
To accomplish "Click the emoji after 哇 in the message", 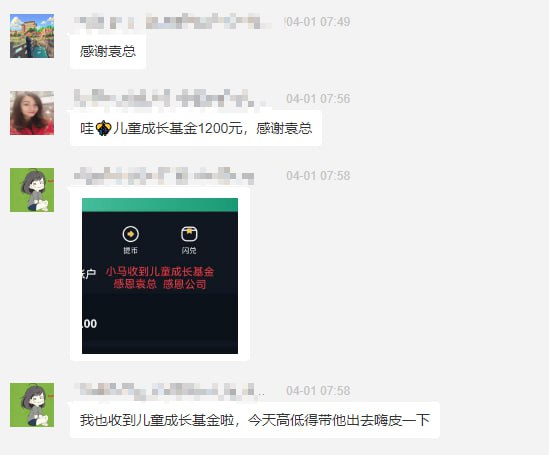I will (103, 128).
